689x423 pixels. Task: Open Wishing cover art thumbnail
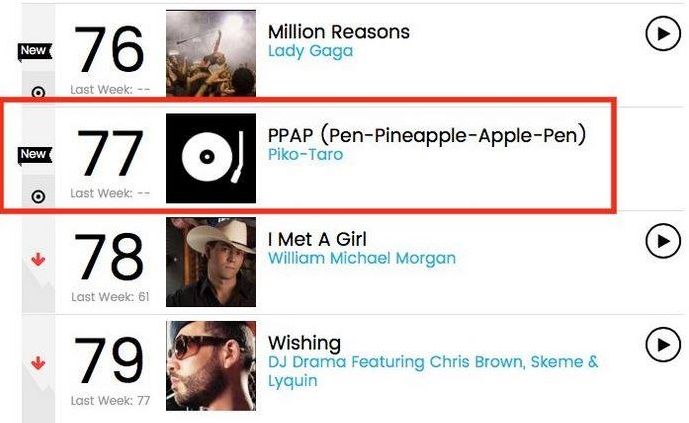click(x=211, y=366)
